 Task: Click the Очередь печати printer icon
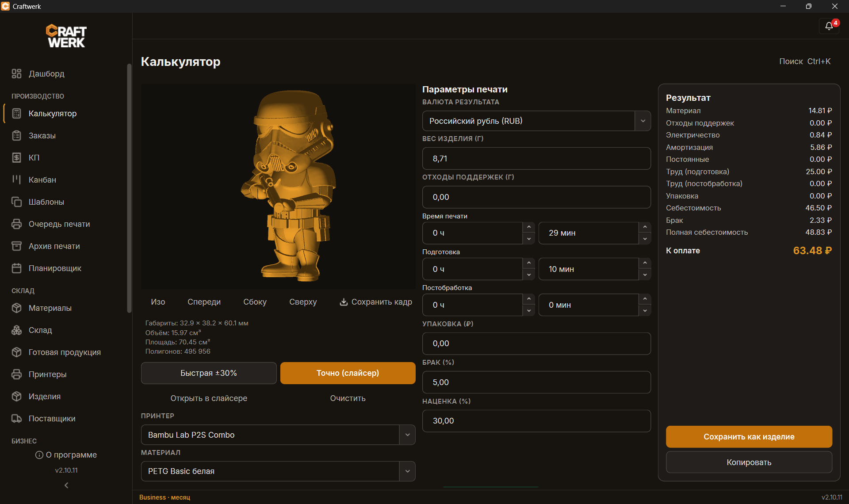[x=16, y=224]
